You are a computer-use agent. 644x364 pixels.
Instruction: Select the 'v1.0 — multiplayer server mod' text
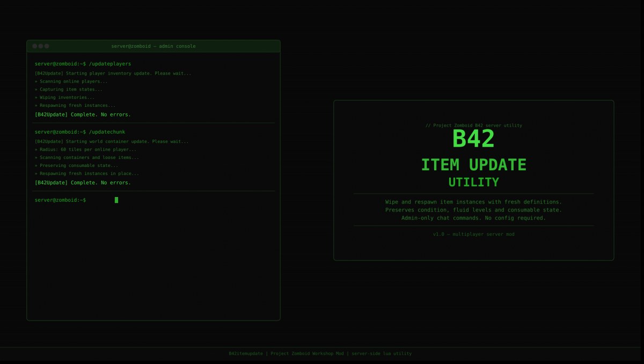473,234
